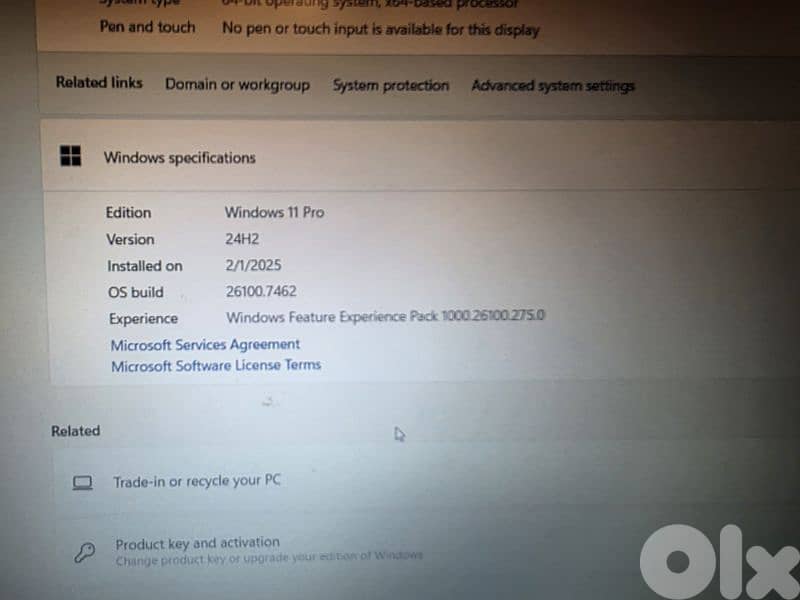Select the Version value 24H2
This screenshot has height=600, width=800.
(x=242, y=240)
